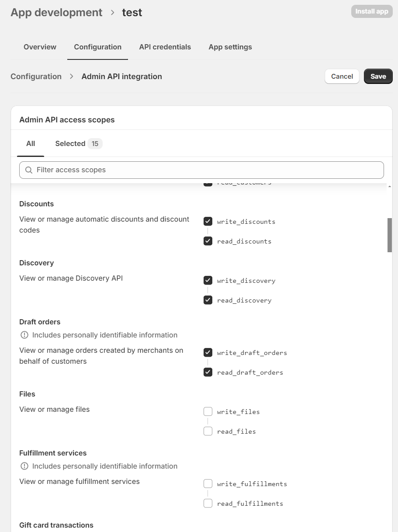Enable the write_files access scope
Screen dimensions: 398x532
(208, 411)
